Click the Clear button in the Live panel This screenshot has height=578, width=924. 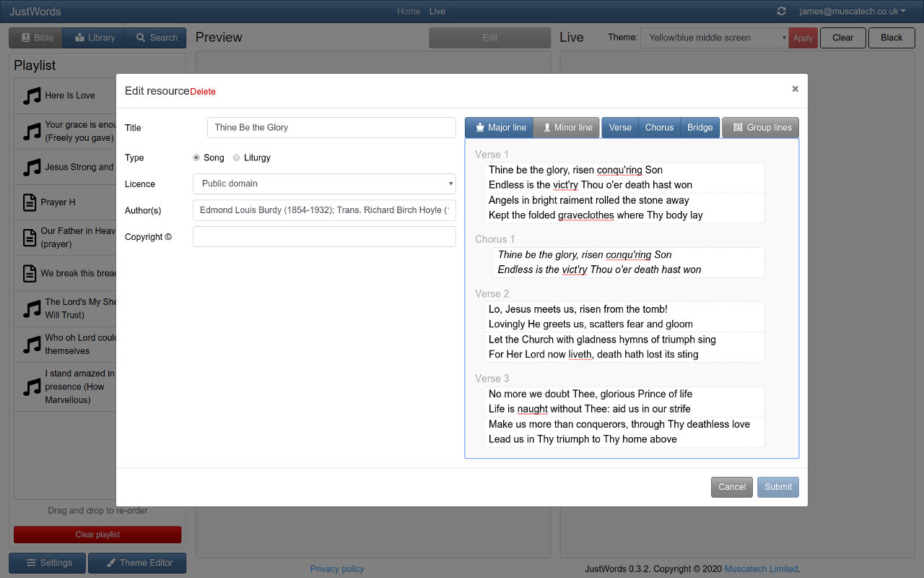tap(843, 38)
